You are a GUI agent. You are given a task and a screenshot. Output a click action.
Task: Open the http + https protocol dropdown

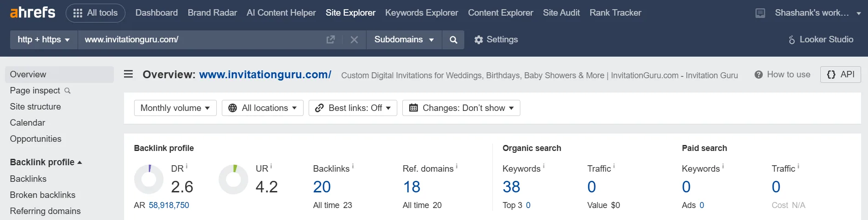[x=44, y=40]
